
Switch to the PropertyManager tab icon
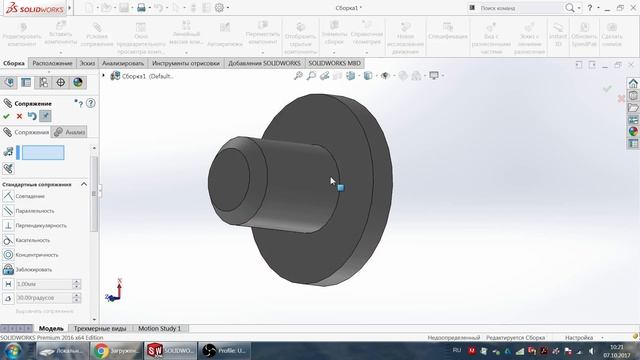click(26, 82)
